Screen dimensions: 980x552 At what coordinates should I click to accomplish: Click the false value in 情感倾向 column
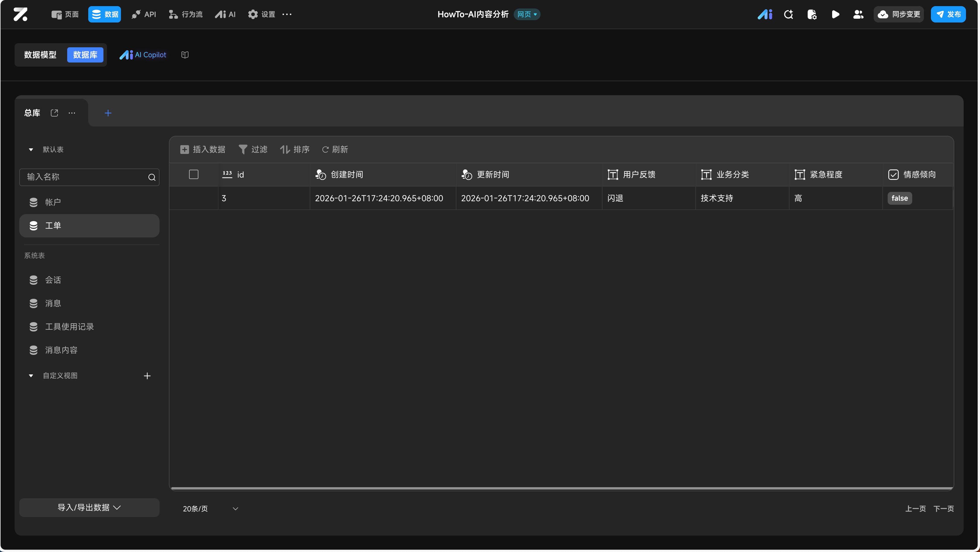(899, 198)
